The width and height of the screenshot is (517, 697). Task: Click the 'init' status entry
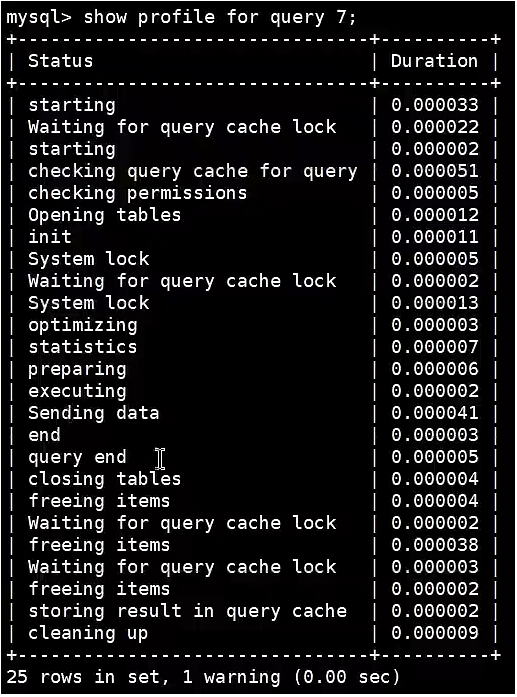(49, 236)
